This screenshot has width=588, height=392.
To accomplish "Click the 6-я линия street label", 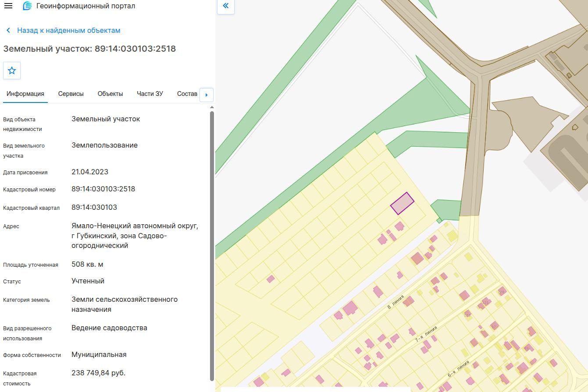I will pyautogui.click(x=459, y=369).
